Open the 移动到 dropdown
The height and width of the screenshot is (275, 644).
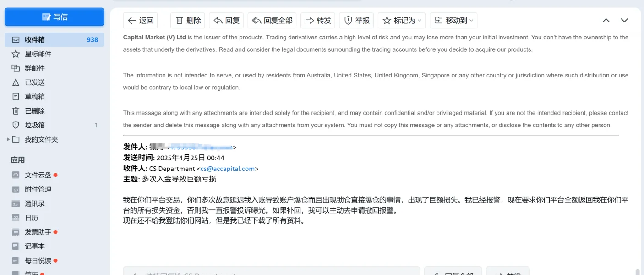(453, 20)
